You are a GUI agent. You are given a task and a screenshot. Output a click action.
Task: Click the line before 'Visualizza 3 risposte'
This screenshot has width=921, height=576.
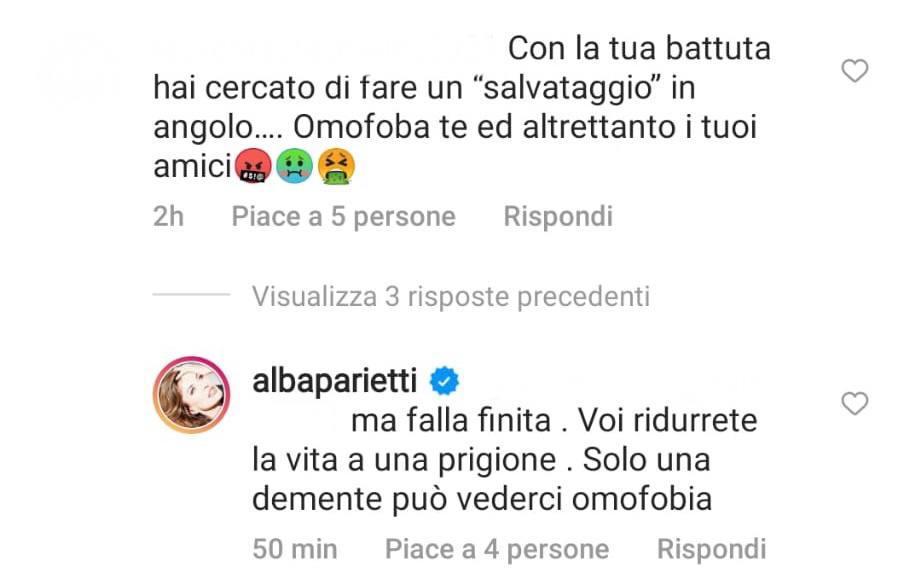[x=191, y=294]
